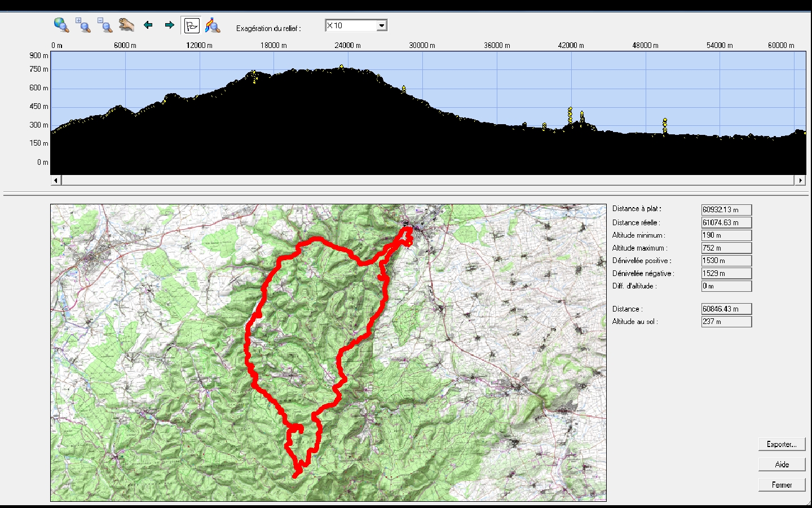This screenshot has height=508, width=812.
Task: Click the Exporter... button
Action: [782, 444]
